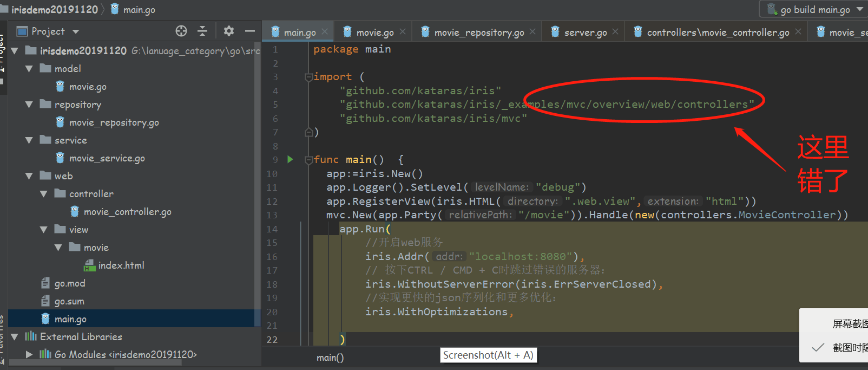Open Project panel settings gear
Screen dimensions: 868x370
229,31
